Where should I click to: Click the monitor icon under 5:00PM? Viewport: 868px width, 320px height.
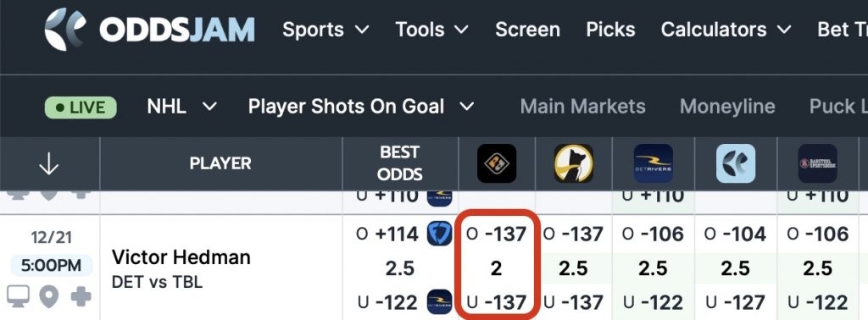pyautogui.click(x=19, y=297)
